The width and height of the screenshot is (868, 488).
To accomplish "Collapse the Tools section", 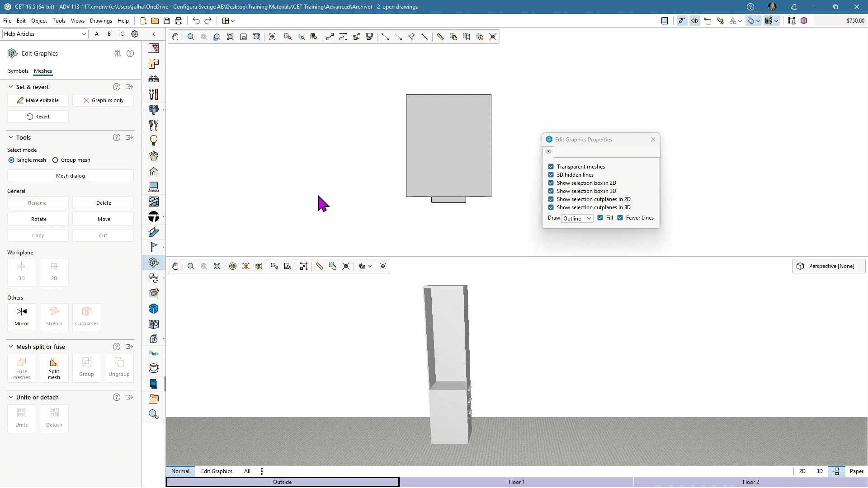I will click(11, 137).
